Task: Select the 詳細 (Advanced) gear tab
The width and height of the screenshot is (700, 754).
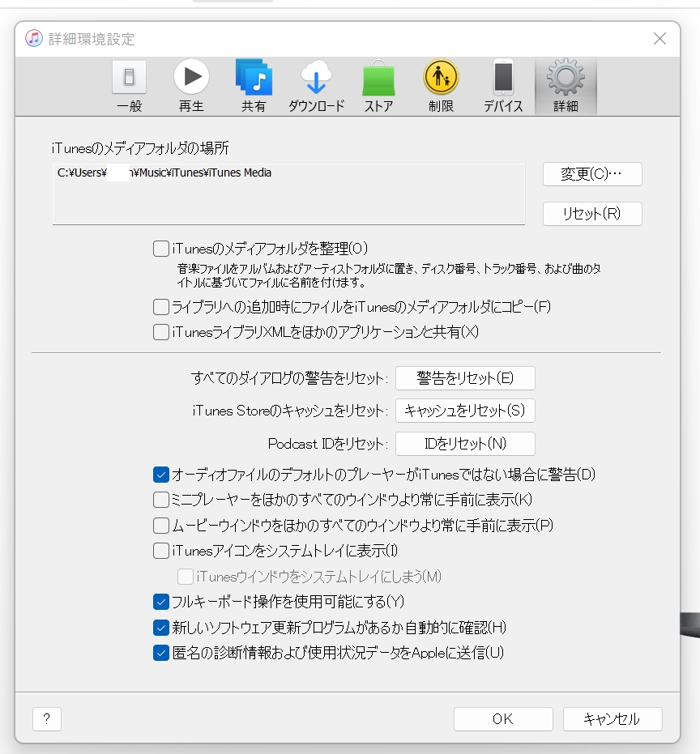Action: point(566,87)
